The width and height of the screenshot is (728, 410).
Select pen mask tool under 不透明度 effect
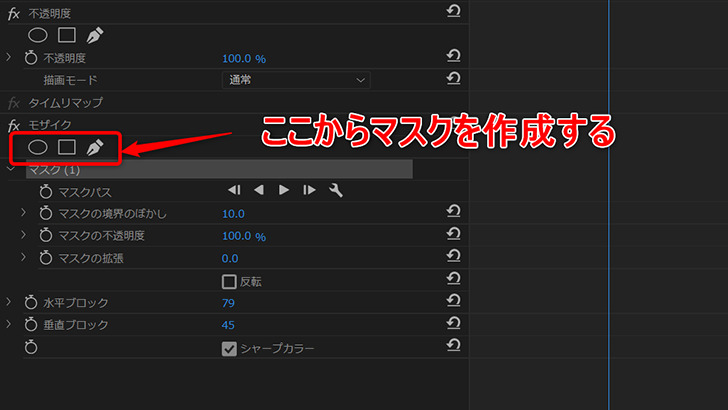[95, 35]
